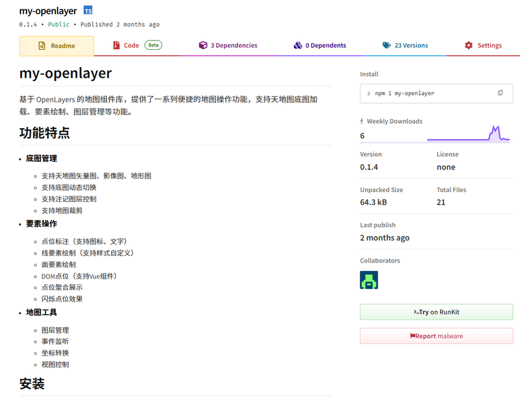Copy the npm install command

point(500,93)
